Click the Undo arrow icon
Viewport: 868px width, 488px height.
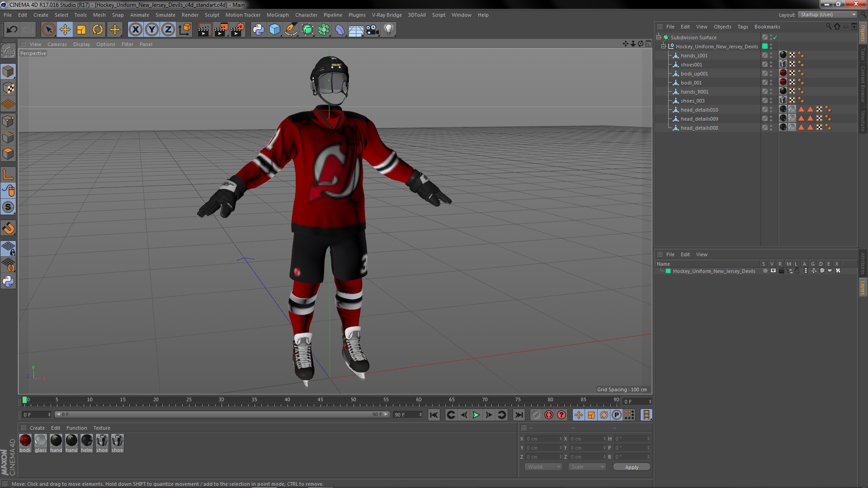tap(12, 30)
